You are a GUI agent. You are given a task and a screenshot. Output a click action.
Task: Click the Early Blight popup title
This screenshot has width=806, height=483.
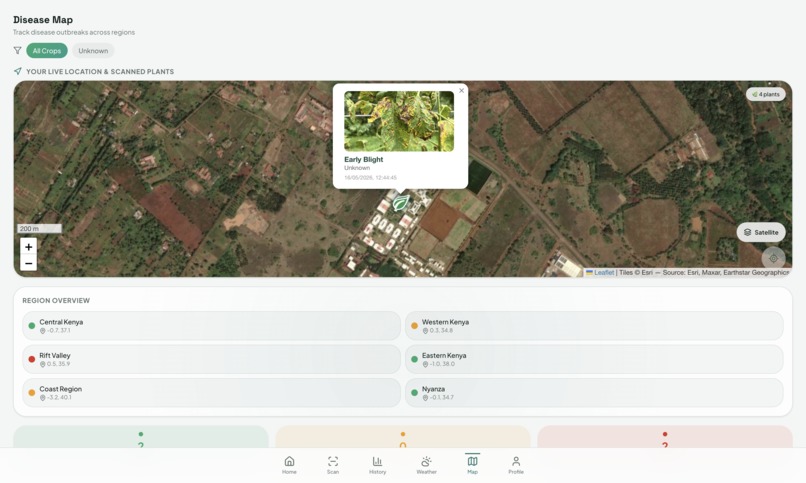point(363,159)
